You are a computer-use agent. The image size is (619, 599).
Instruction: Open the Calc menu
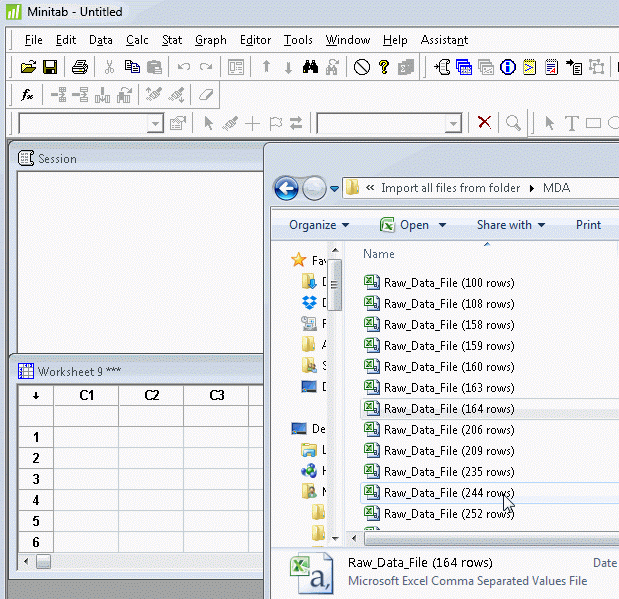[x=137, y=40]
